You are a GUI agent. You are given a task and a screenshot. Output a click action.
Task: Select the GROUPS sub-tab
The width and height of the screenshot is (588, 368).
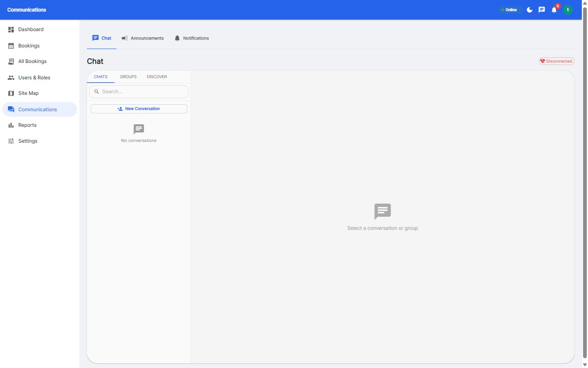pyautogui.click(x=128, y=77)
